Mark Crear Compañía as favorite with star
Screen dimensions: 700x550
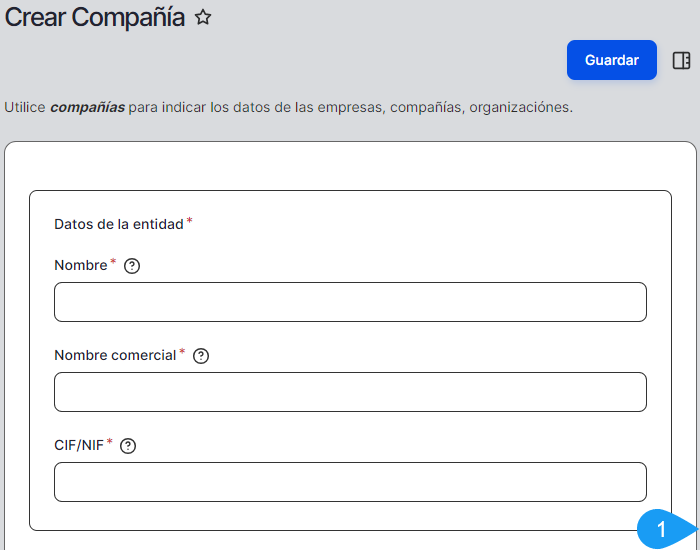(x=203, y=17)
